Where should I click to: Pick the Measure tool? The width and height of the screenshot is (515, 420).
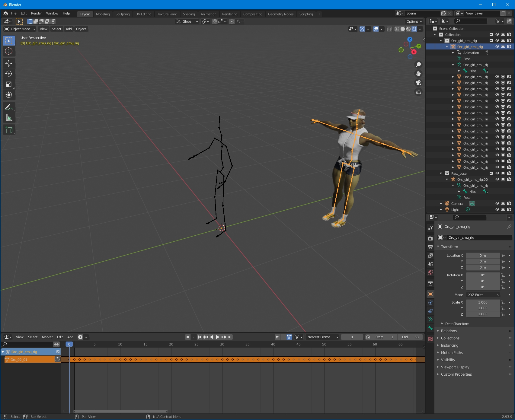(9, 118)
